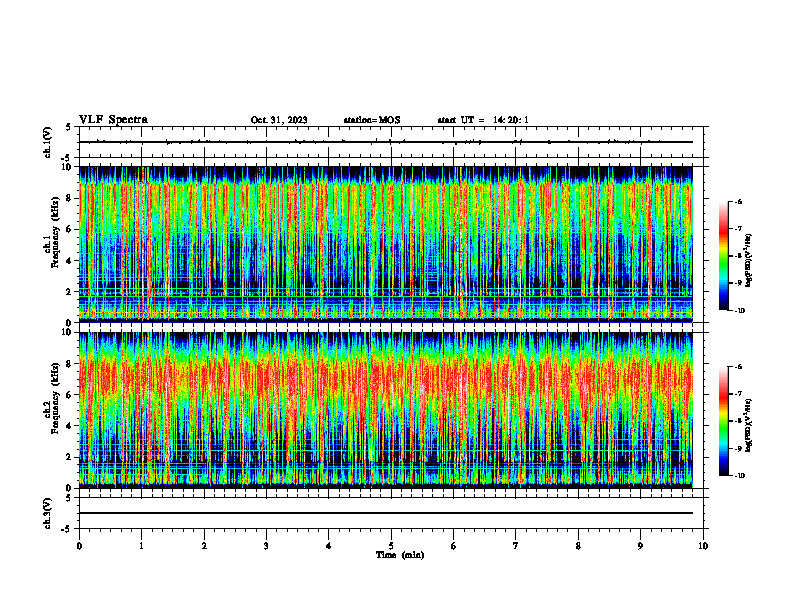Viewport: 792px width, 612px height.
Task: Click the ch.2 spectrogram "2" kHz tick label
Action: coord(69,457)
